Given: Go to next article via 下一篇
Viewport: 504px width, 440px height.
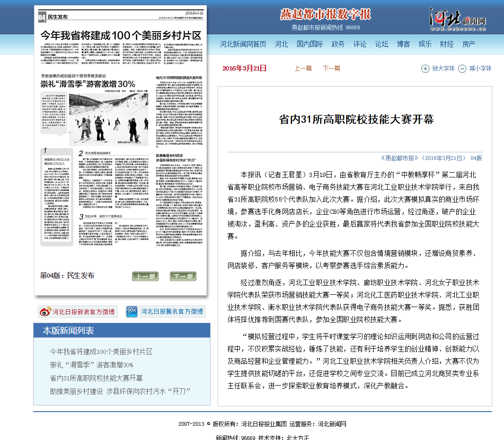Looking at the screenshot, I should [331, 68].
